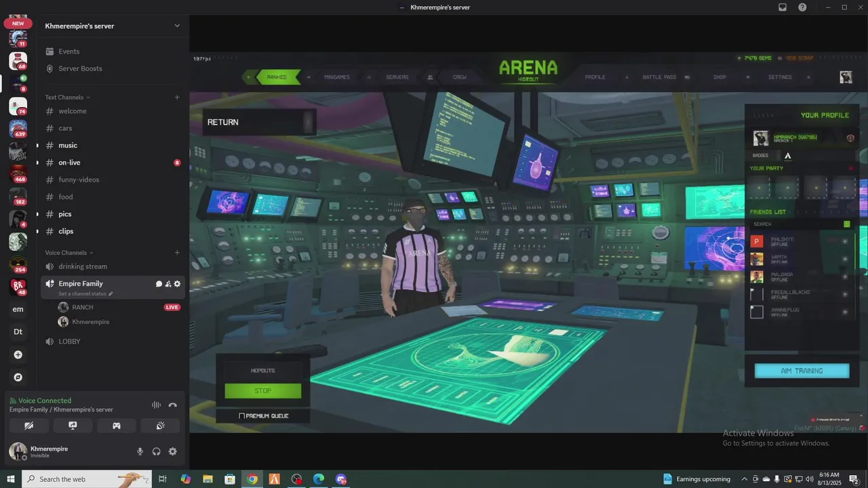Enable the PREMIUM QUEUE checkbox
This screenshot has height=488, width=868.
tap(242, 416)
